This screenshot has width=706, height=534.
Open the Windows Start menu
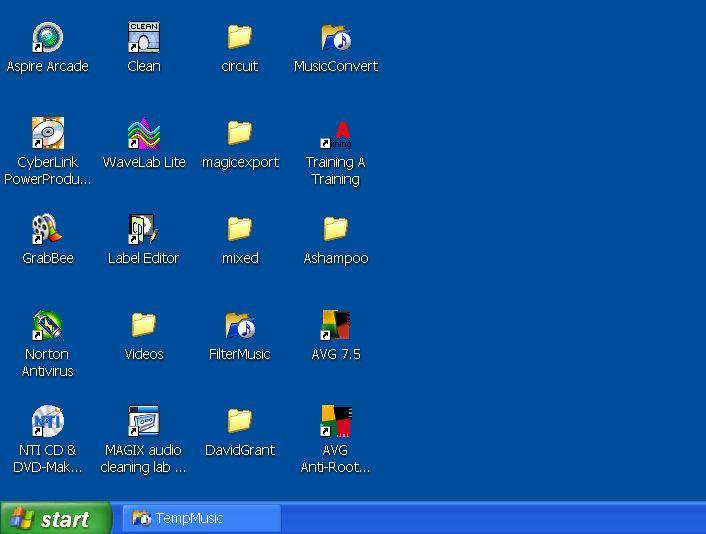click(x=55, y=519)
